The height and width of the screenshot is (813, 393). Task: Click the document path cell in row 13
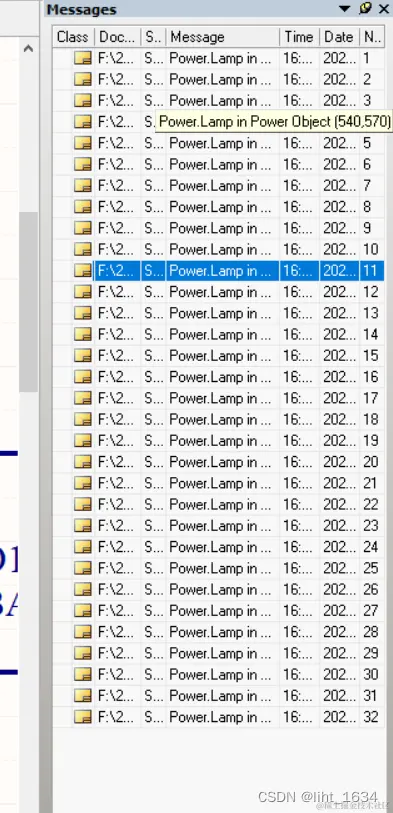pyautogui.click(x=117, y=314)
